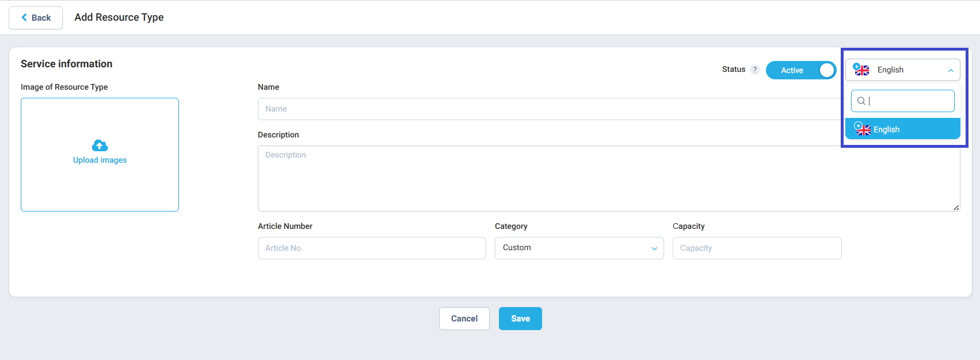This screenshot has width=980, height=360.
Task: Click the cloud upload icon
Action: coord(100,145)
